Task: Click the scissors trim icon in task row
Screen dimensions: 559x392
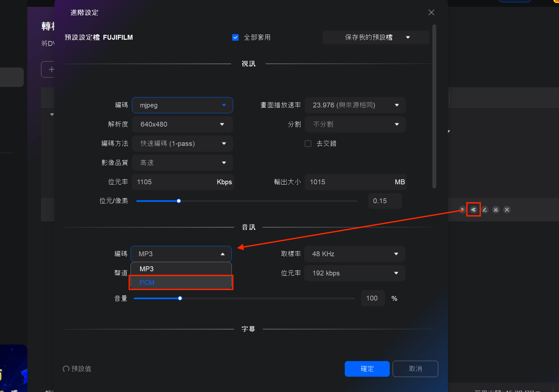Action: click(x=496, y=210)
